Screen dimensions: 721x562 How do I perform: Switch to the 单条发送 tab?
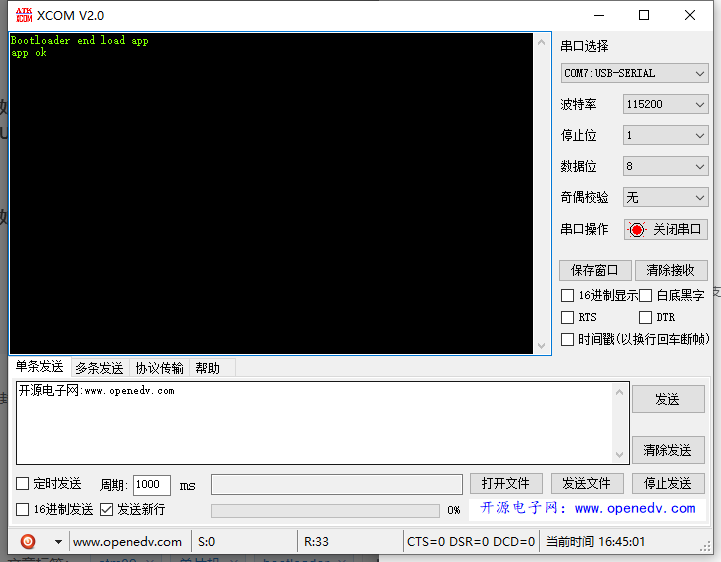point(40,367)
